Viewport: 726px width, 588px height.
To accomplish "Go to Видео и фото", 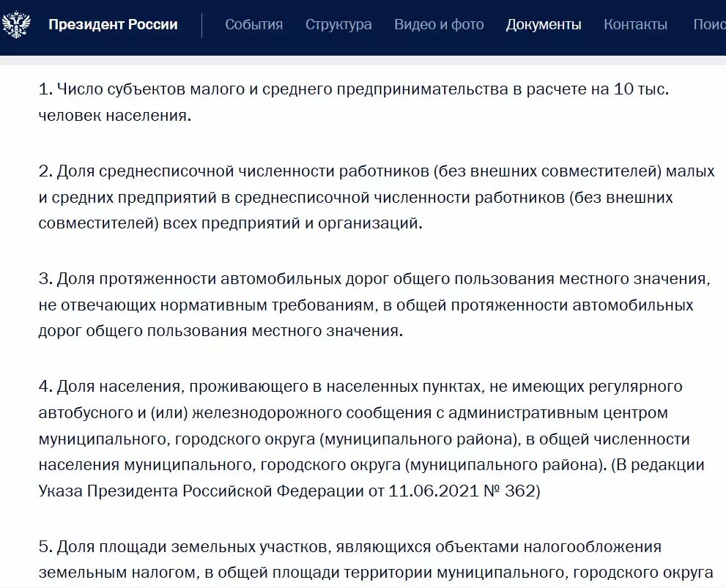I will (439, 24).
